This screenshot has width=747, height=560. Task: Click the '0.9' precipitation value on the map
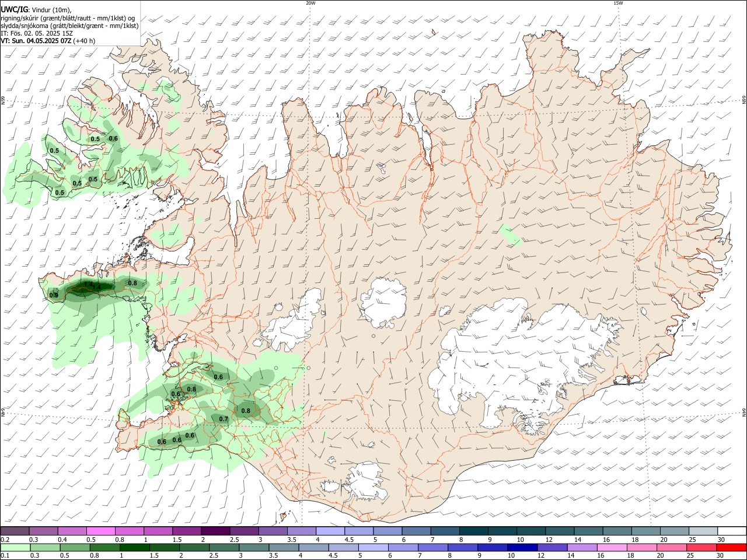pos(54,295)
